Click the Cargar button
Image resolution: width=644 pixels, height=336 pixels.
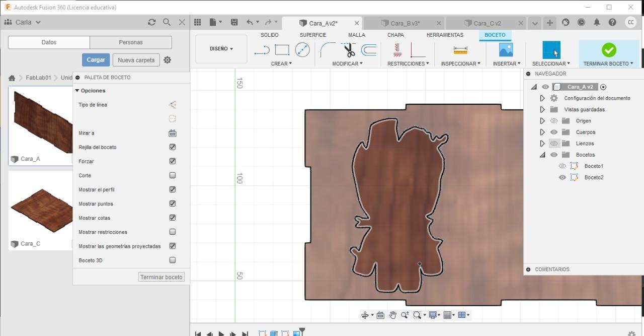point(96,59)
